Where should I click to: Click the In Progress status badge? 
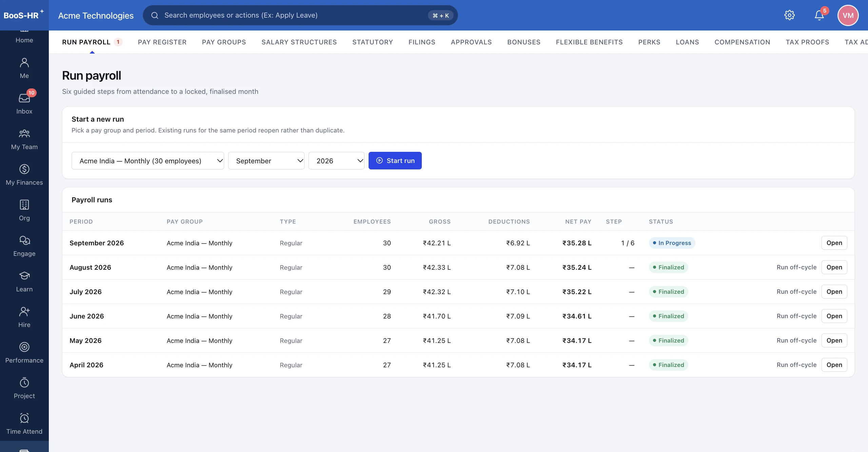point(672,243)
